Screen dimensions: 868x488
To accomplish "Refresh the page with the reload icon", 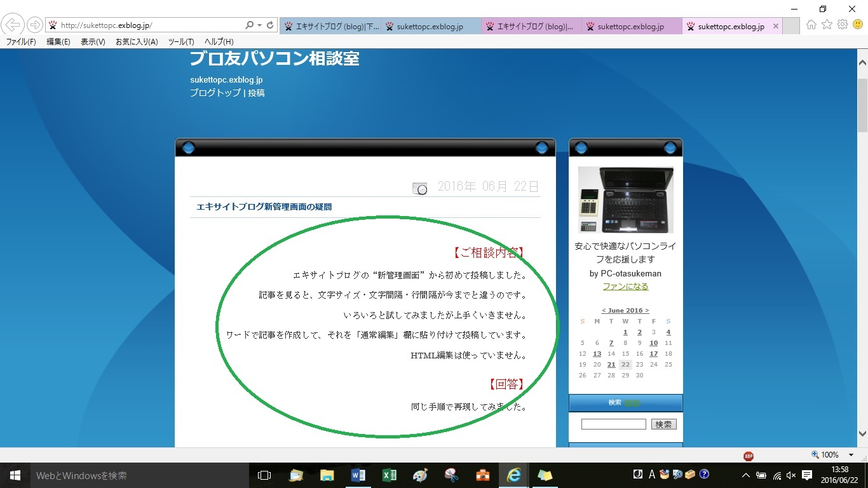I will pos(270,25).
